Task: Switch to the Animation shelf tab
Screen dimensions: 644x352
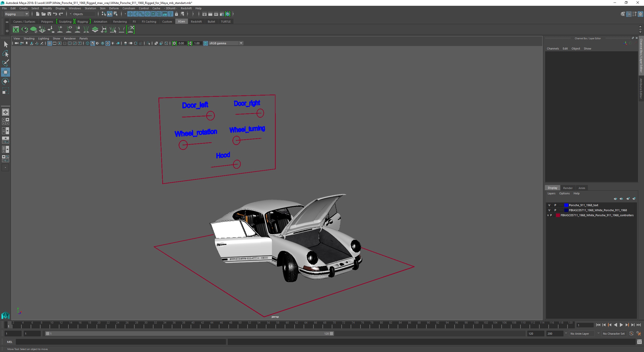Action: (x=100, y=22)
